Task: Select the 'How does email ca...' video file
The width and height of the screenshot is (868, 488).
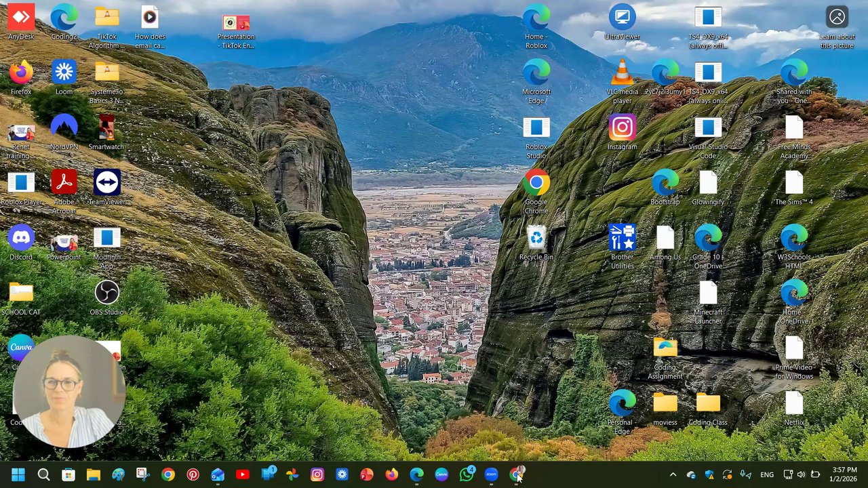Action: (x=150, y=27)
